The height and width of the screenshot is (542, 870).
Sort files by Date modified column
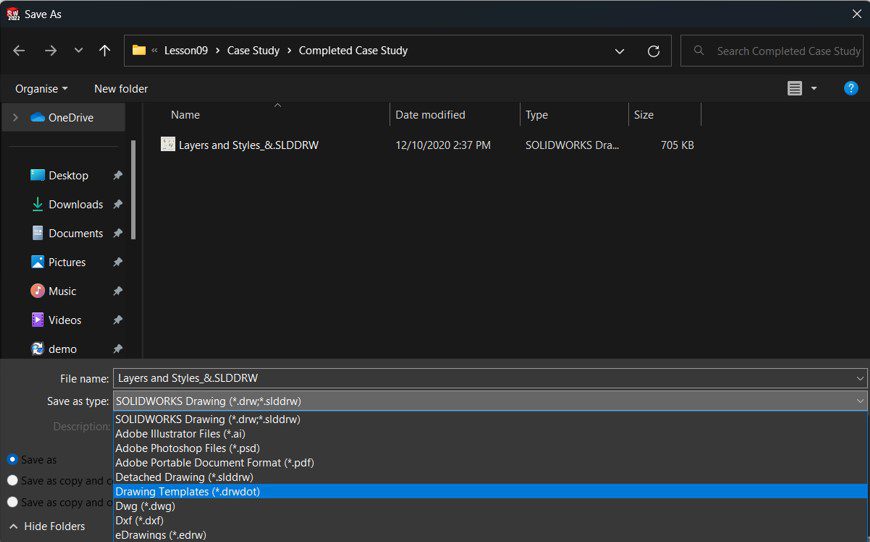(430, 115)
